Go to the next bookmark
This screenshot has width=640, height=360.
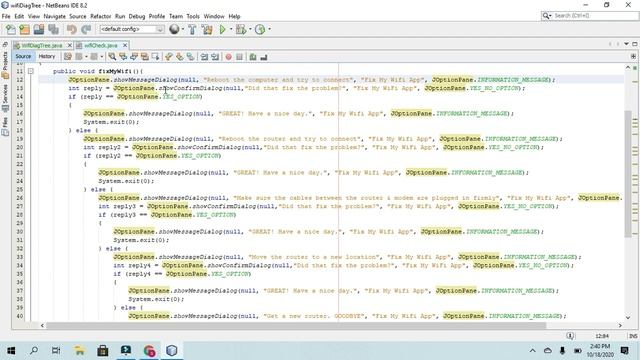pos(180,57)
